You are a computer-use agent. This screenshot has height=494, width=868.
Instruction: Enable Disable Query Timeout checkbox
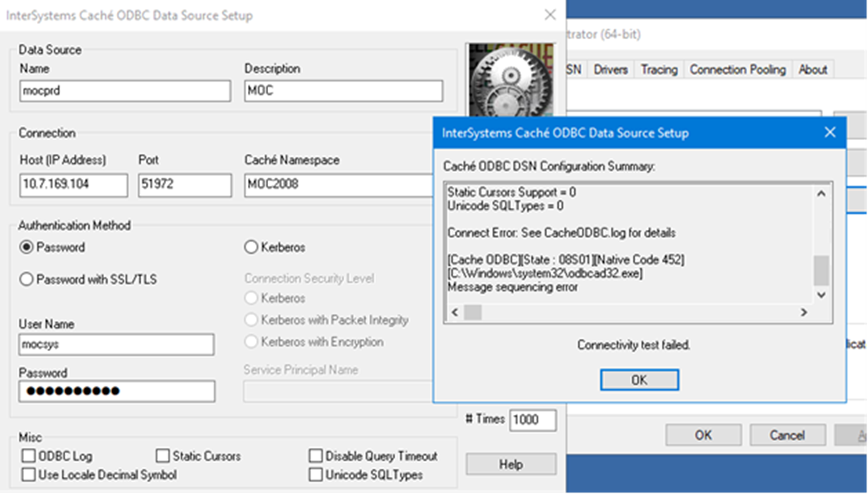(x=316, y=456)
